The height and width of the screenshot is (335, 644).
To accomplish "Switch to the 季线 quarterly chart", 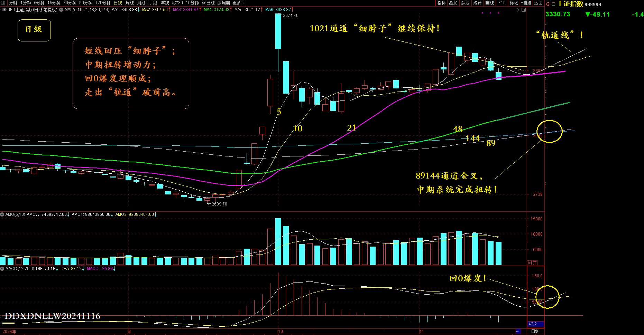I will click(x=153, y=3).
